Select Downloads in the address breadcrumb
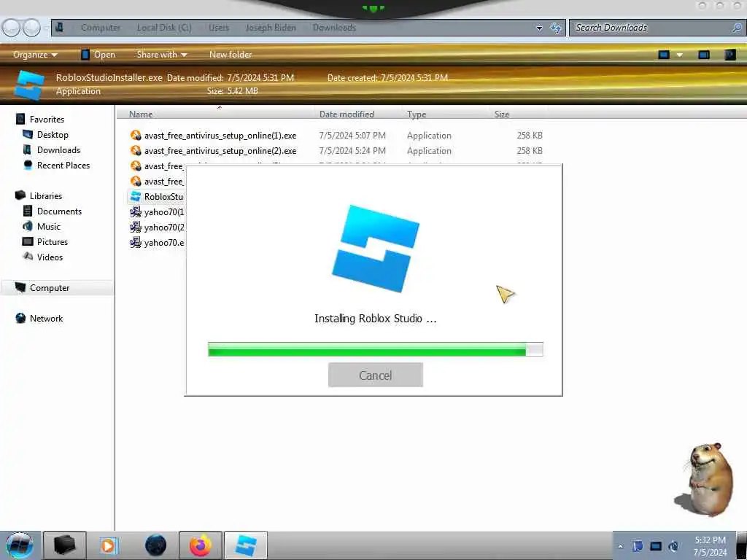The height and width of the screenshot is (560, 747). click(x=334, y=28)
